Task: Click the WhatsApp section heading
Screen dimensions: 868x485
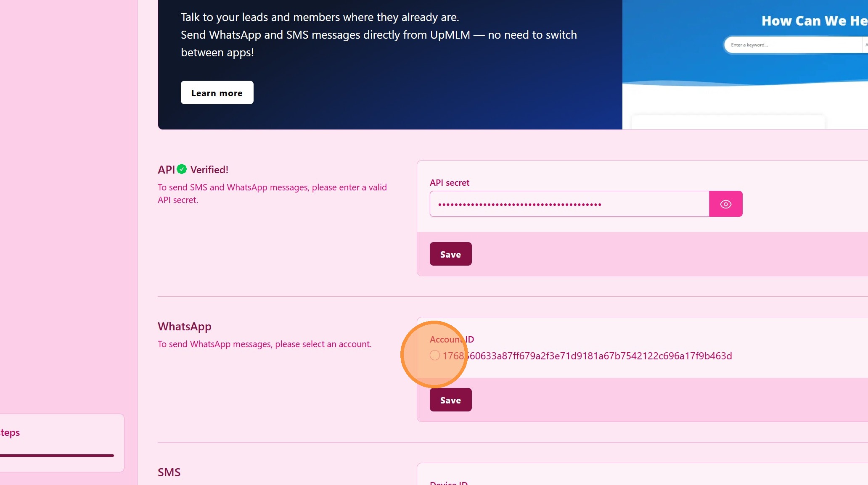Action: (x=185, y=327)
